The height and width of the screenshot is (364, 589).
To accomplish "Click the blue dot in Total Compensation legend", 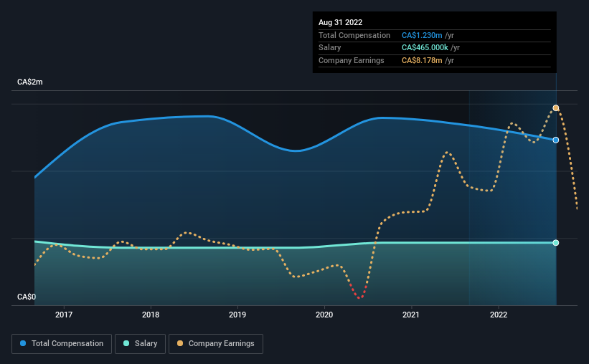I will (23, 343).
